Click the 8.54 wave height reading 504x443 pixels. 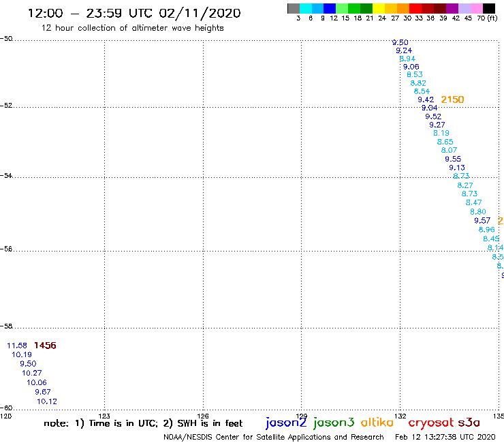[422, 91]
